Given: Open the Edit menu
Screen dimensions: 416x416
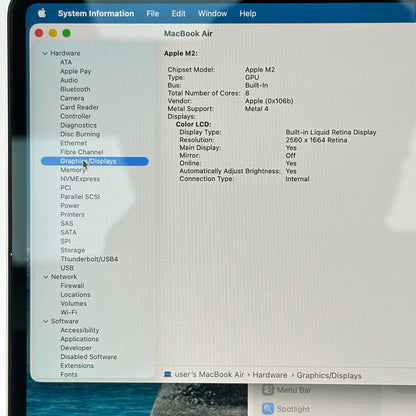Looking at the screenshot, I should click(x=178, y=14).
